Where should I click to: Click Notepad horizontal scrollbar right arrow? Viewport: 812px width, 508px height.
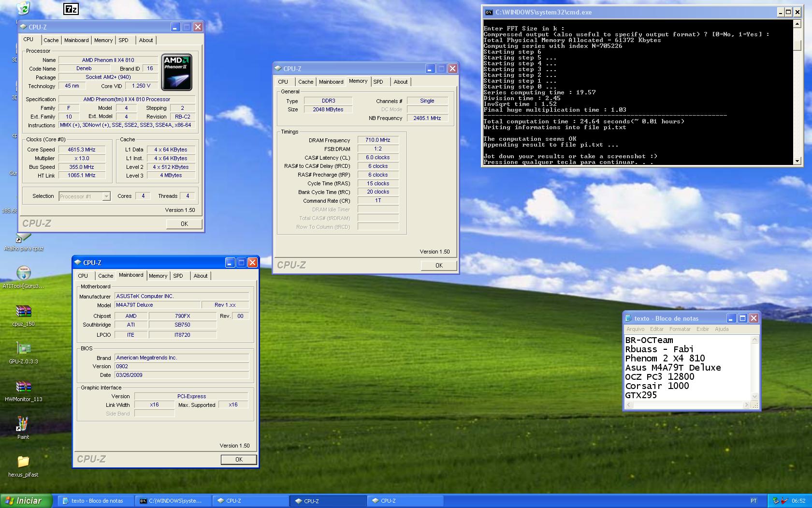click(747, 405)
